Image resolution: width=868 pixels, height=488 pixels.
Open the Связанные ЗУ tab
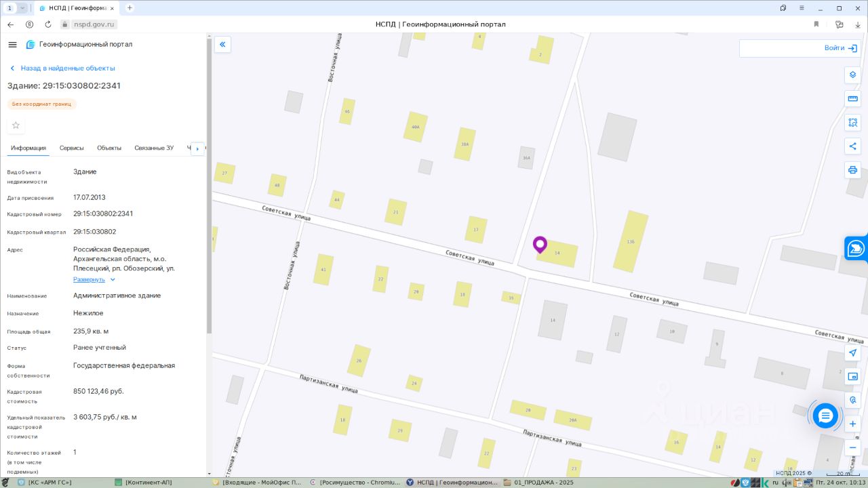(x=154, y=148)
